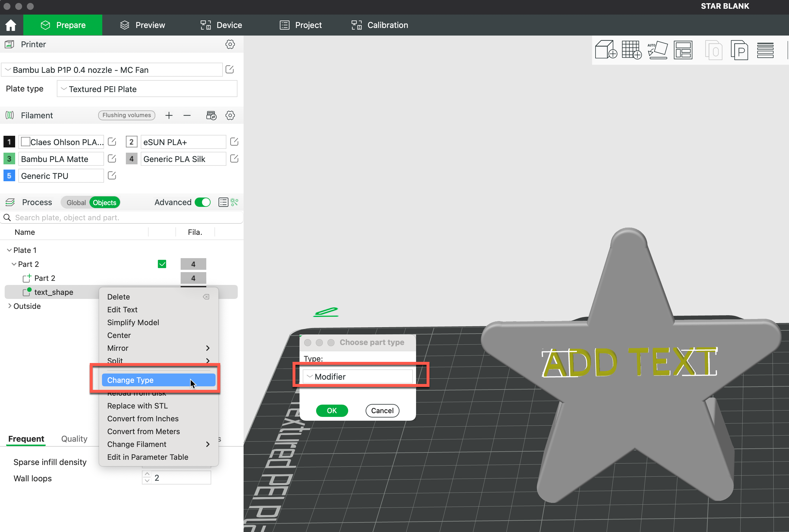Click the Wall loops value field

pos(181,478)
